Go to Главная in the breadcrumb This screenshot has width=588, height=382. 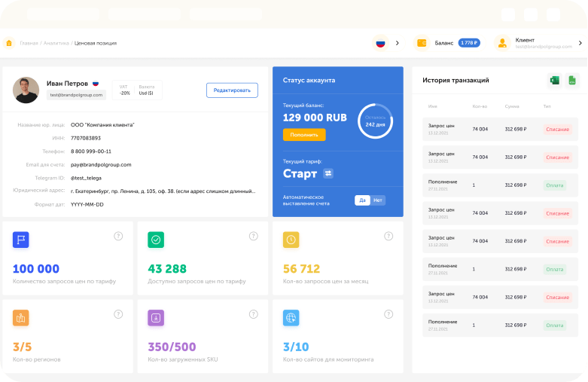tap(29, 43)
